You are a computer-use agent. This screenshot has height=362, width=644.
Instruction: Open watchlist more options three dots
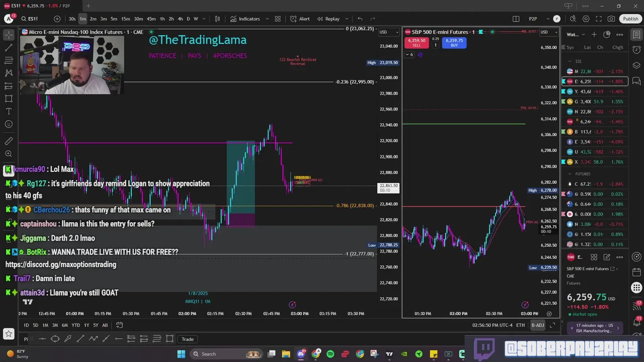pyautogui.click(x=620, y=34)
